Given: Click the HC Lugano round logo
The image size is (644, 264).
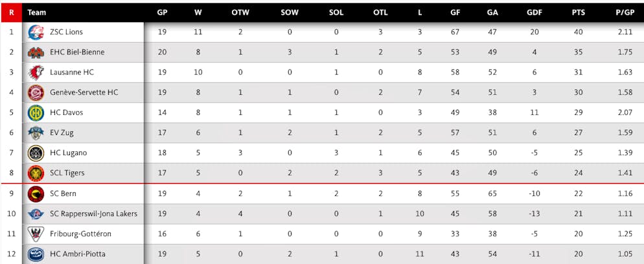Looking at the screenshot, I should [x=36, y=153].
